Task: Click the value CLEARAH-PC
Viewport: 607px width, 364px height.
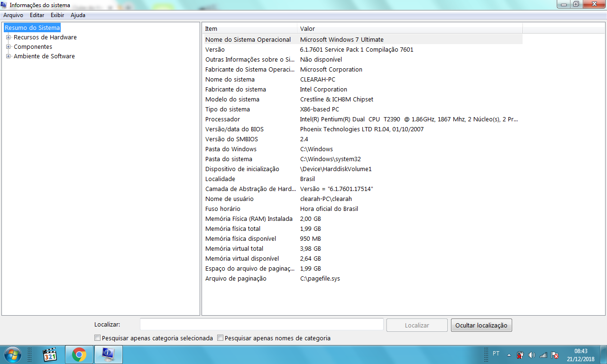Action: click(x=318, y=79)
